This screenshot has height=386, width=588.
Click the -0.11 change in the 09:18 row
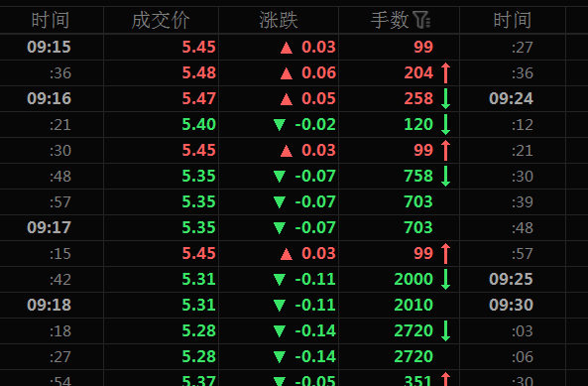click(x=315, y=305)
